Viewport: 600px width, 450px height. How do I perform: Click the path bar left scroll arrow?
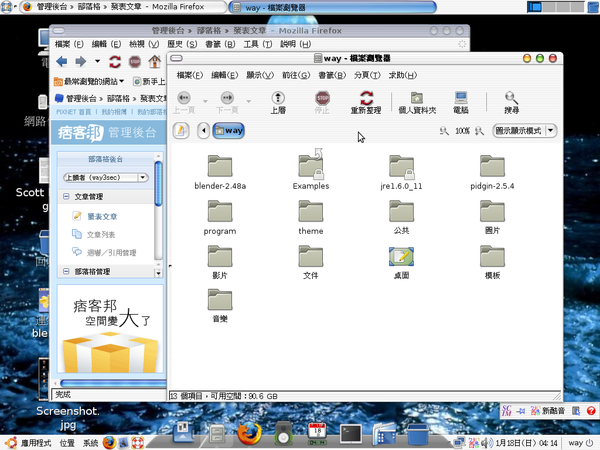(204, 130)
